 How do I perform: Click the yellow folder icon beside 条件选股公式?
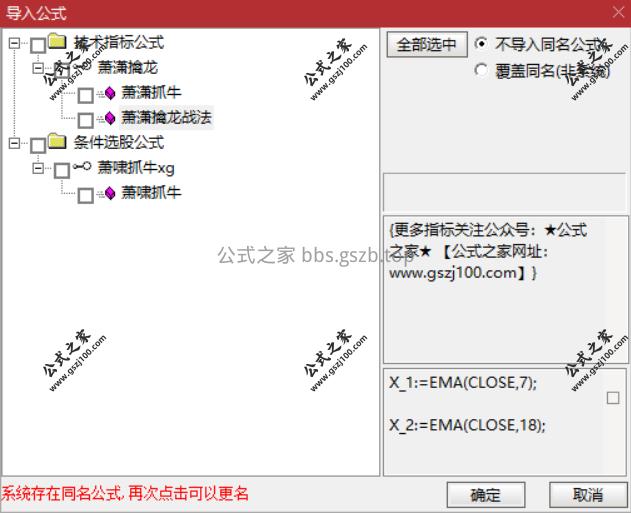[57, 141]
